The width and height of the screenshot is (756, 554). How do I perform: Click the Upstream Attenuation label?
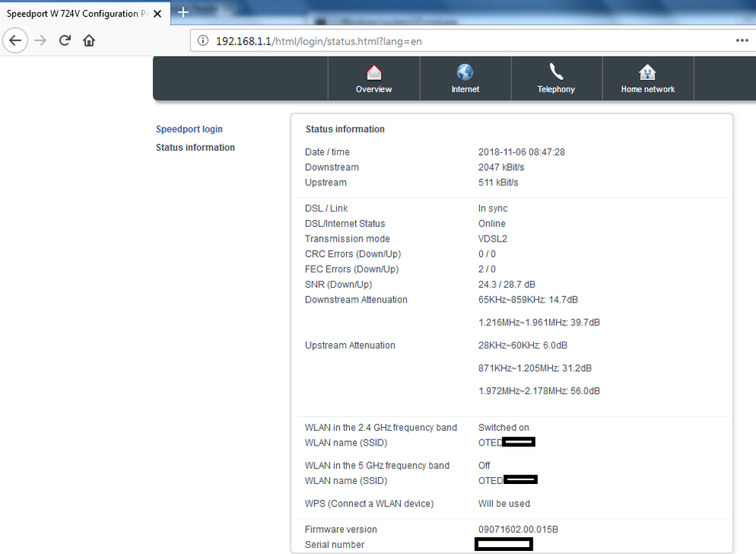click(350, 345)
